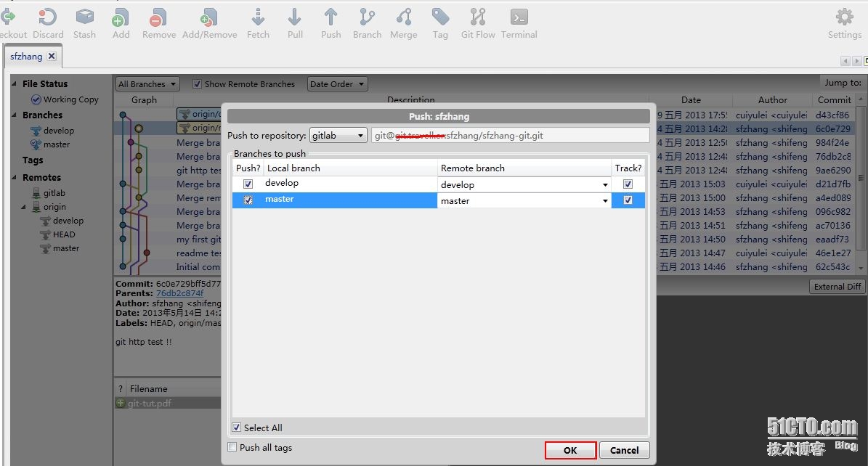Uncheck the Select All checkbox
This screenshot has height=466, width=868.
click(236, 428)
